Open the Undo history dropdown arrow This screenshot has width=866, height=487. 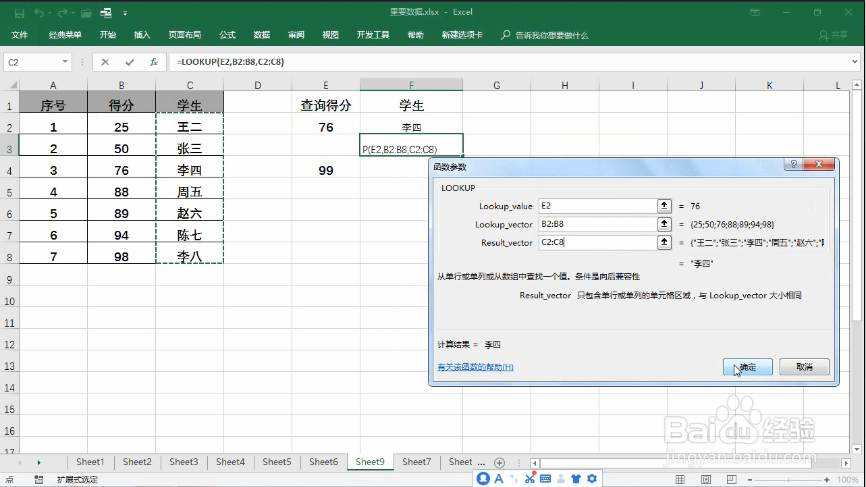tap(49, 13)
